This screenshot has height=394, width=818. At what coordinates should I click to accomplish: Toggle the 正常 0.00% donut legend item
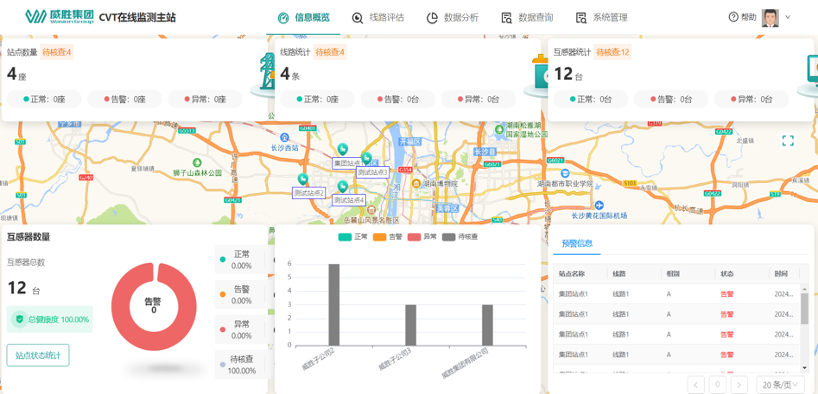coord(240,259)
